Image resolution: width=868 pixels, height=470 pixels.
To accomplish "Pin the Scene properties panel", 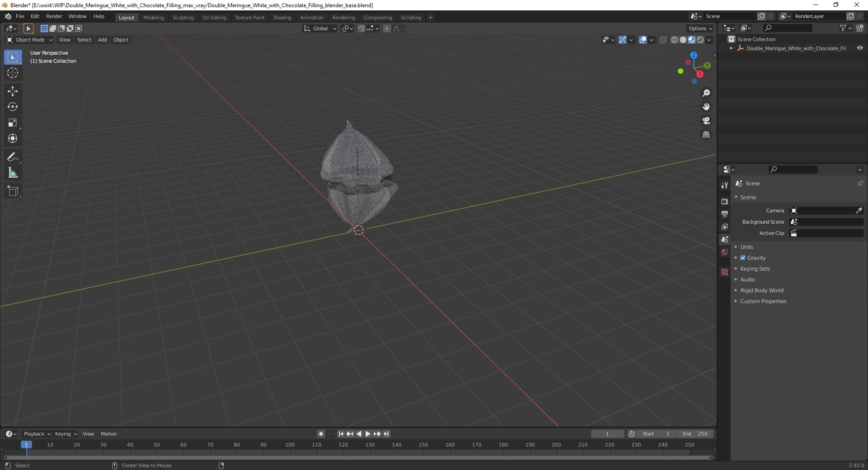I will tap(860, 183).
